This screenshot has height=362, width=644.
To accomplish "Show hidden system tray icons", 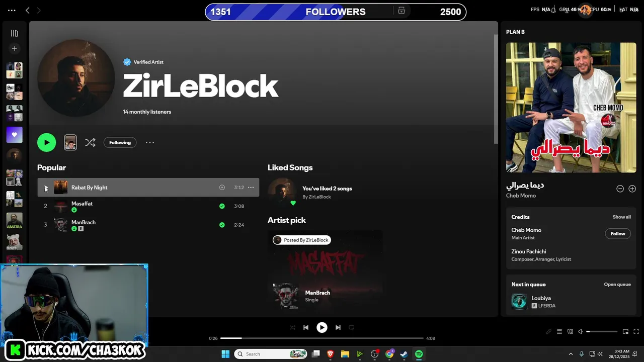I will coord(571,354).
